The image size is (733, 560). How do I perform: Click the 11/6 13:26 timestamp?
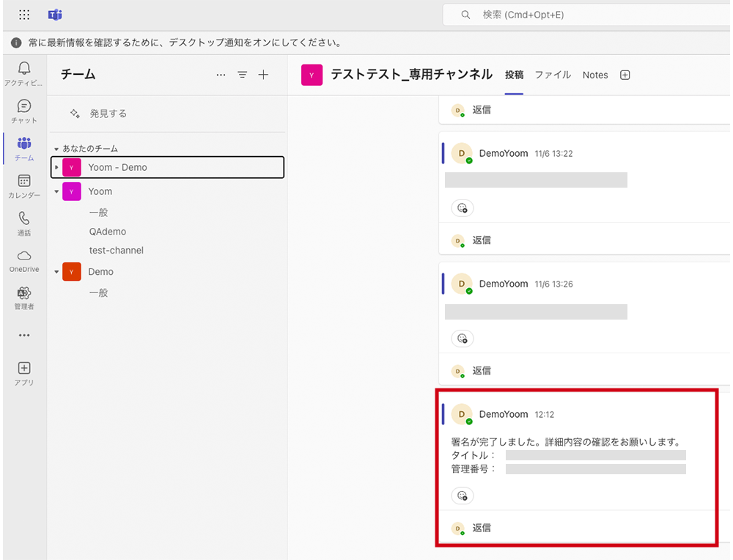[553, 284]
